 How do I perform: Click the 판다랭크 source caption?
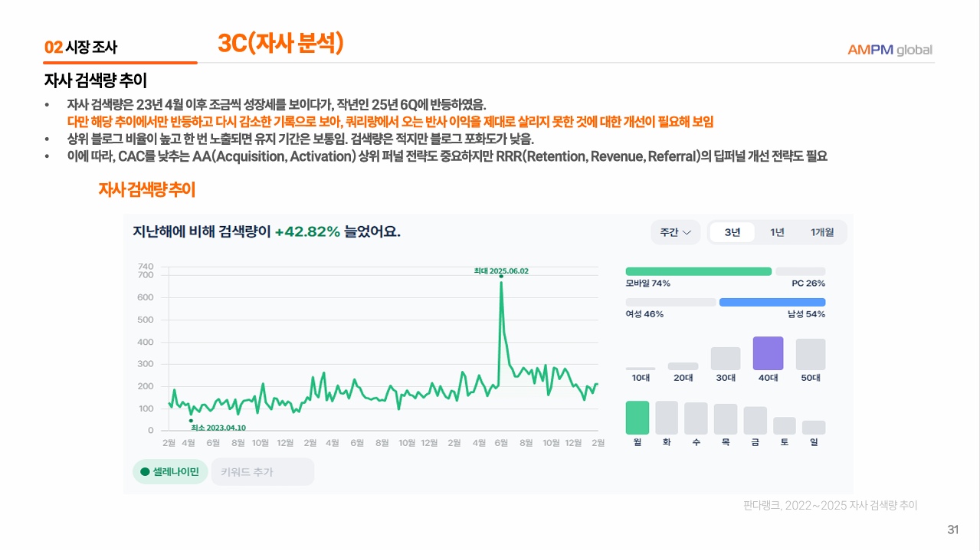coord(830,505)
